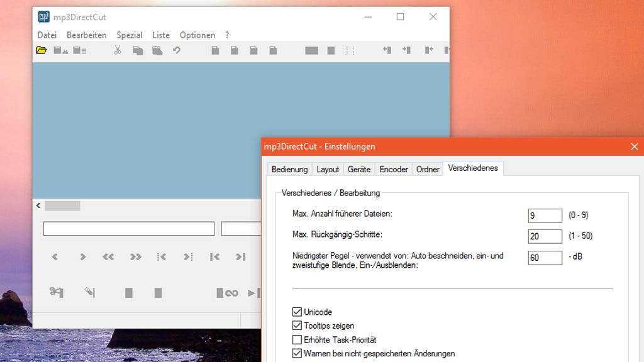This screenshot has width=644, height=362.
Task: Rewind using the double left chevron
Action: click(x=108, y=257)
